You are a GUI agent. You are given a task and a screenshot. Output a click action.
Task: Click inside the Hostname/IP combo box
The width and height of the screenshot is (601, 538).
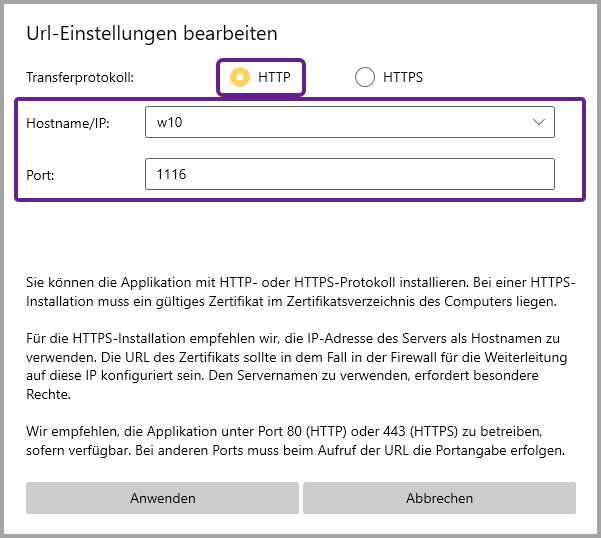click(x=340, y=122)
